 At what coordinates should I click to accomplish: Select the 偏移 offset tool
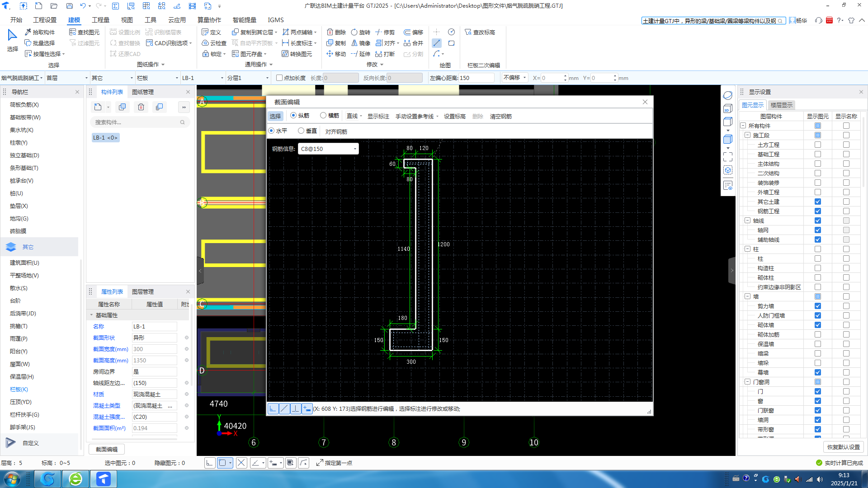click(x=413, y=32)
